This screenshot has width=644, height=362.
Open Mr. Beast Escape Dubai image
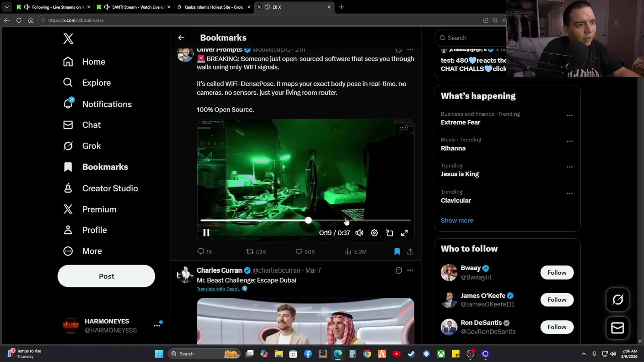coord(305,321)
